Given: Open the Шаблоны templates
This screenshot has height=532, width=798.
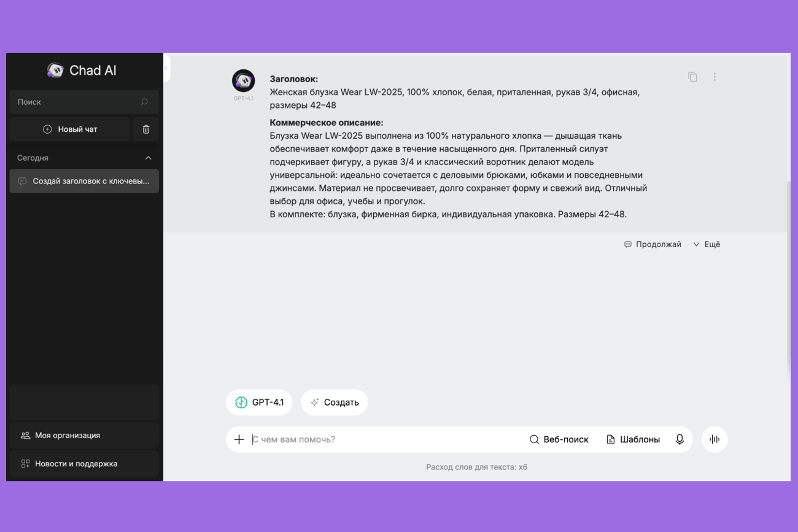Looking at the screenshot, I should click(633, 439).
